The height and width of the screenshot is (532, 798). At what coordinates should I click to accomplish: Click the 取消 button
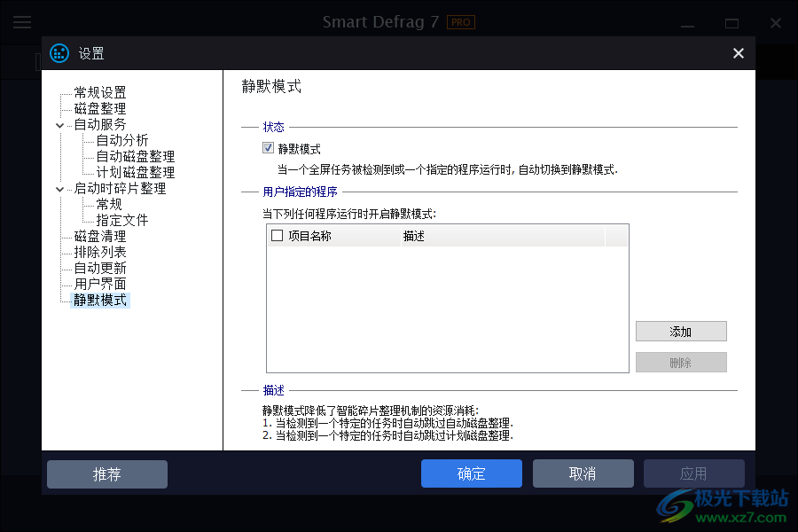(x=583, y=474)
